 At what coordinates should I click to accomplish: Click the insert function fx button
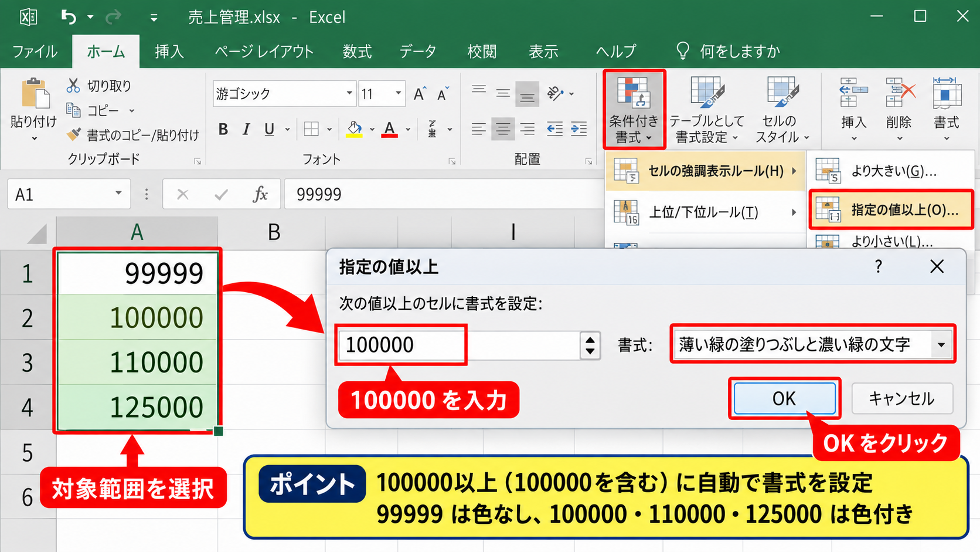260,194
